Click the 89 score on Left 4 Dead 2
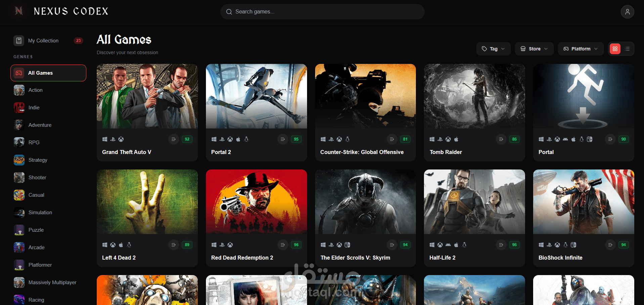The image size is (644, 305). point(187,245)
